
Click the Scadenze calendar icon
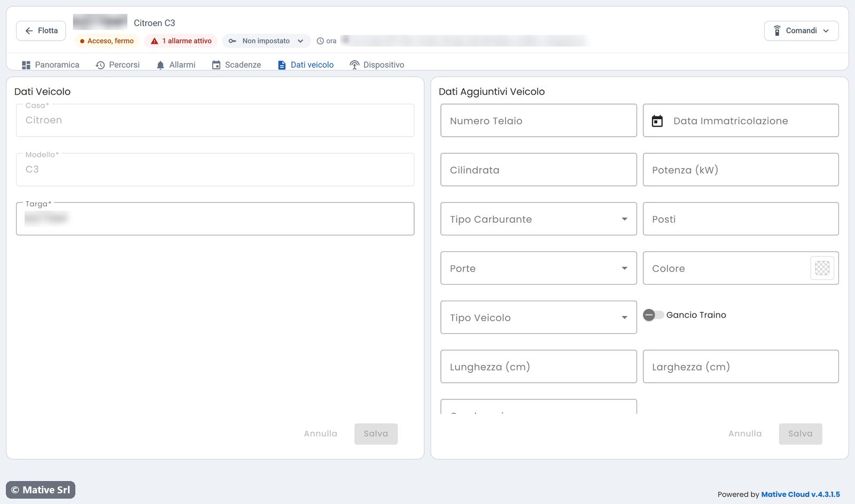click(216, 65)
